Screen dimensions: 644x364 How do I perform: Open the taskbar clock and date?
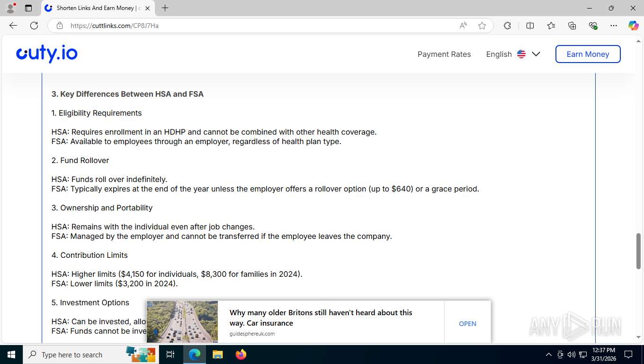tap(604, 355)
